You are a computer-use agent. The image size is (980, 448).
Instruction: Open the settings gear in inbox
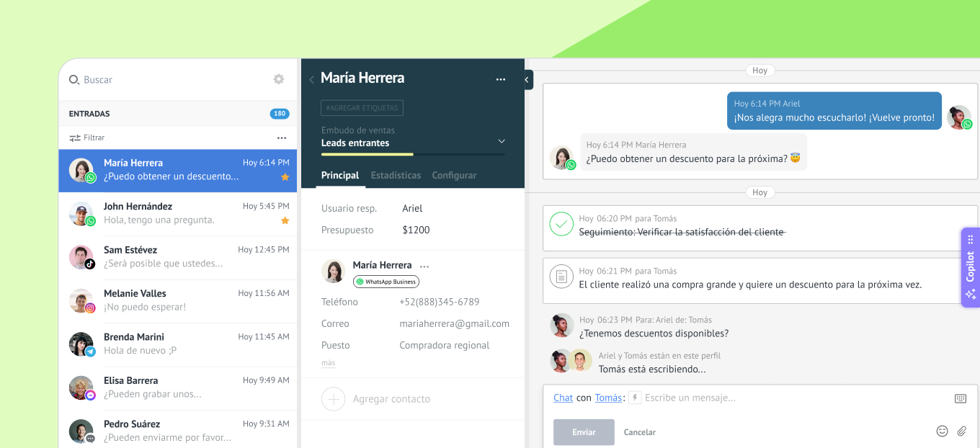pos(279,79)
